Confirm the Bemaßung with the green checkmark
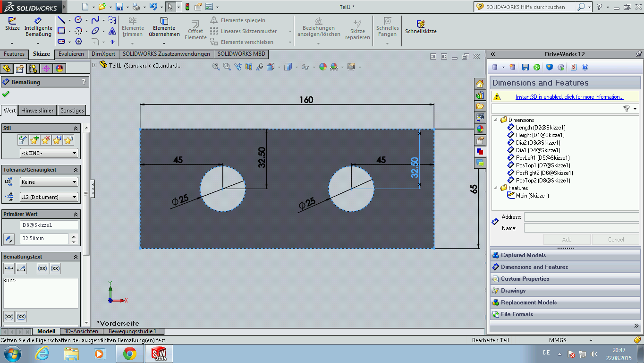 (6, 94)
